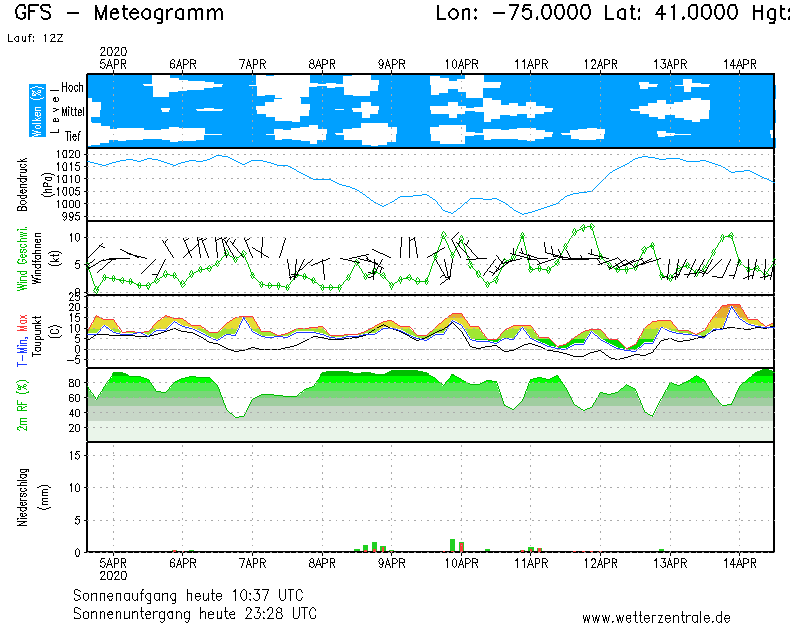Click the 14APR date on the top axis
The height and width of the screenshot is (625, 800).
pyautogui.click(x=740, y=64)
